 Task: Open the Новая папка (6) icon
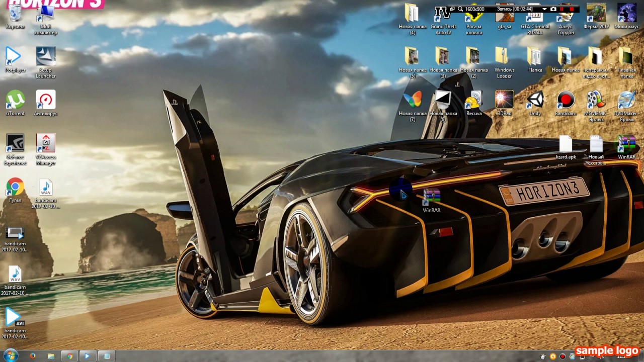[443, 106]
